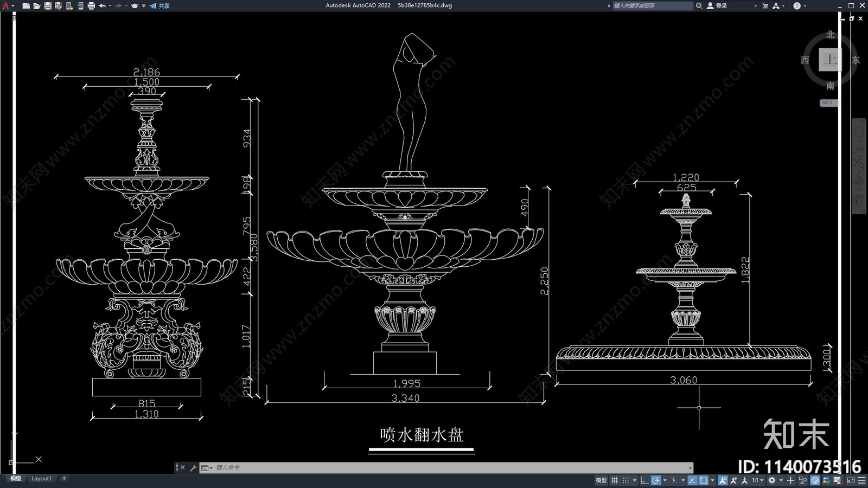Click the 3,340 dimension text
The image size is (868, 488).
click(405, 398)
